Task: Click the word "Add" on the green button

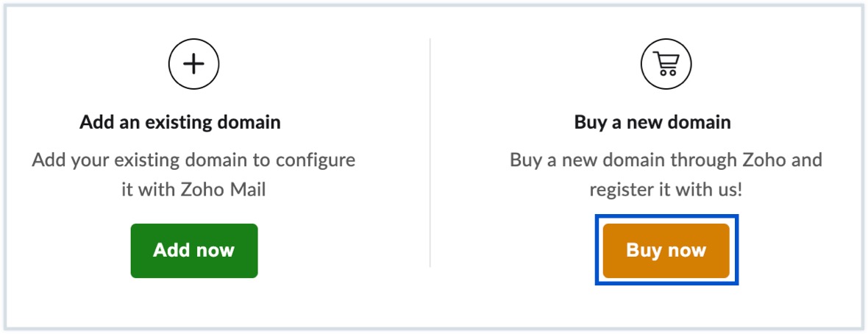Action: coord(168,251)
